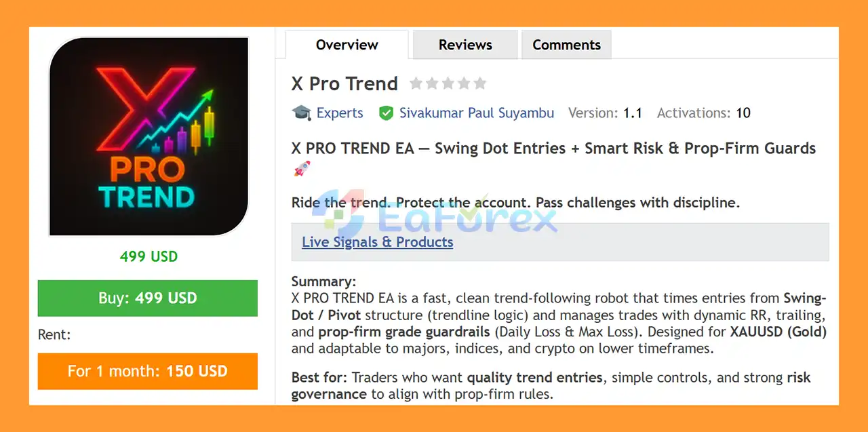This screenshot has width=868, height=432.
Task: Click the graduation cap icon beside Experts
Action: (301, 113)
